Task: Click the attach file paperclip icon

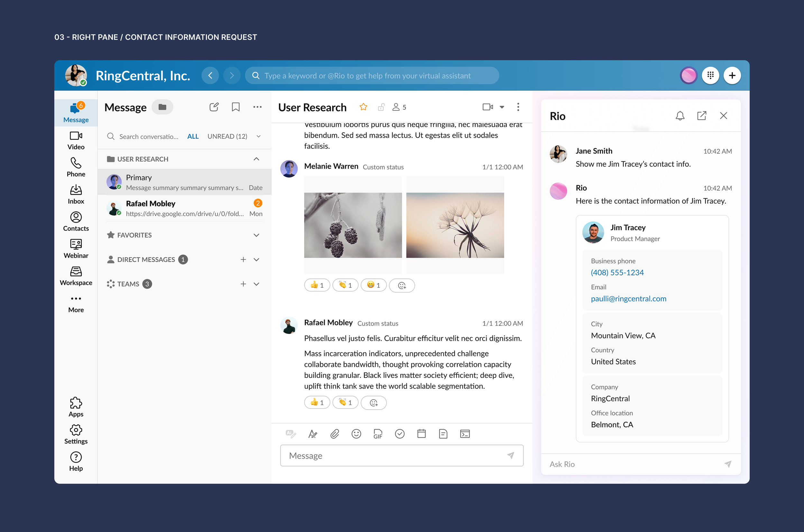Action: 335,434
